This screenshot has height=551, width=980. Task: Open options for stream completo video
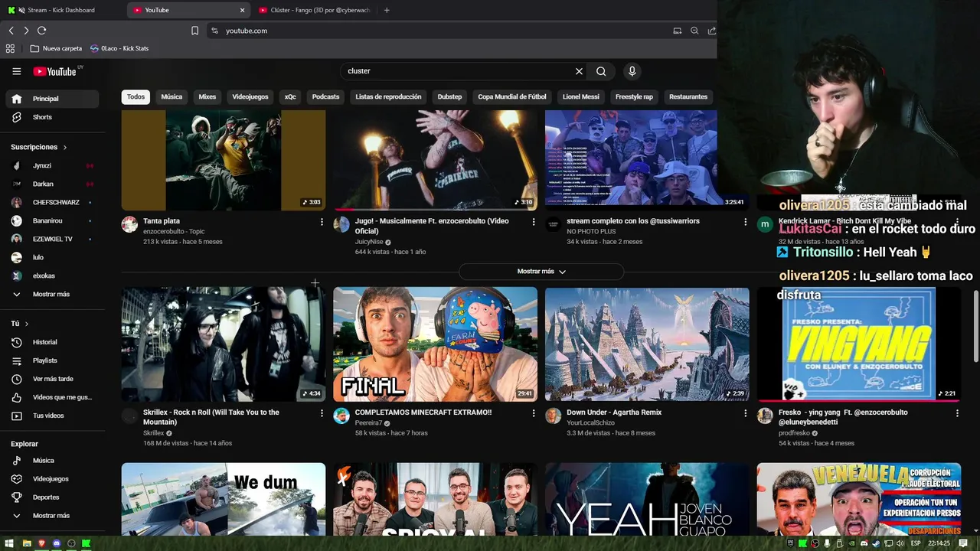pos(745,221)
